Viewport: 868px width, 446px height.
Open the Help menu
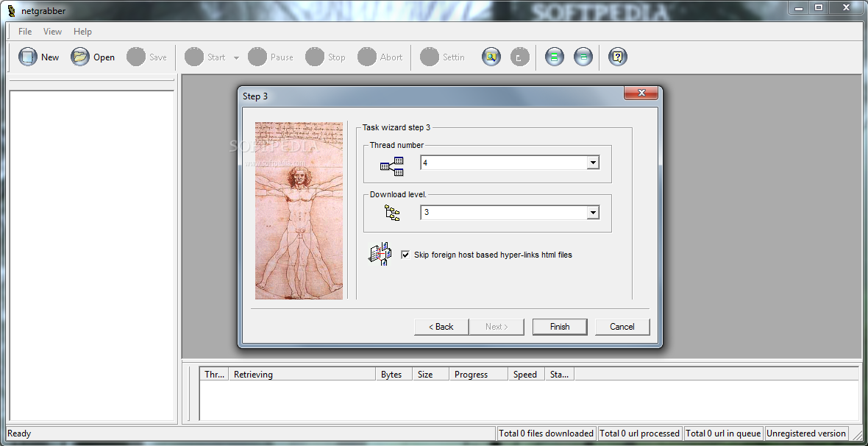[82, 32]
